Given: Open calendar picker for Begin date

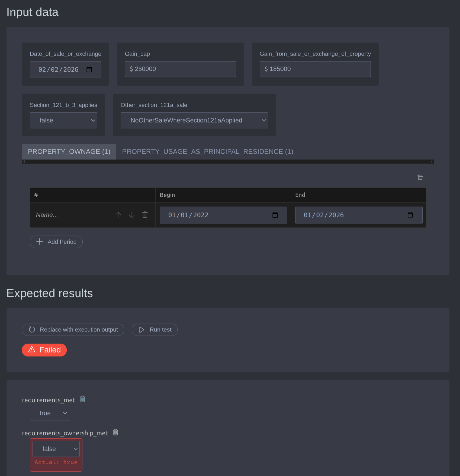Looking at the screenshot, I should pos(275,215).
